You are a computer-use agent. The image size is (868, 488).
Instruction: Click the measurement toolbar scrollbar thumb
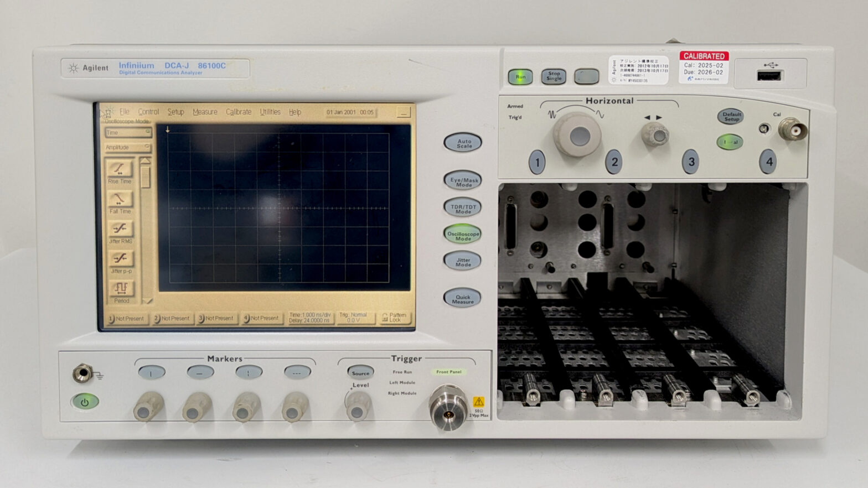(x=146, y=178)
